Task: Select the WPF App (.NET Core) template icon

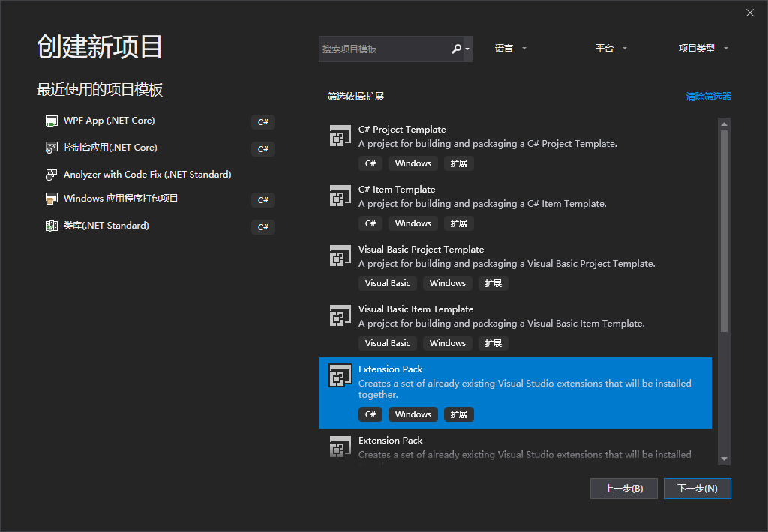Action: click(52, 120)
